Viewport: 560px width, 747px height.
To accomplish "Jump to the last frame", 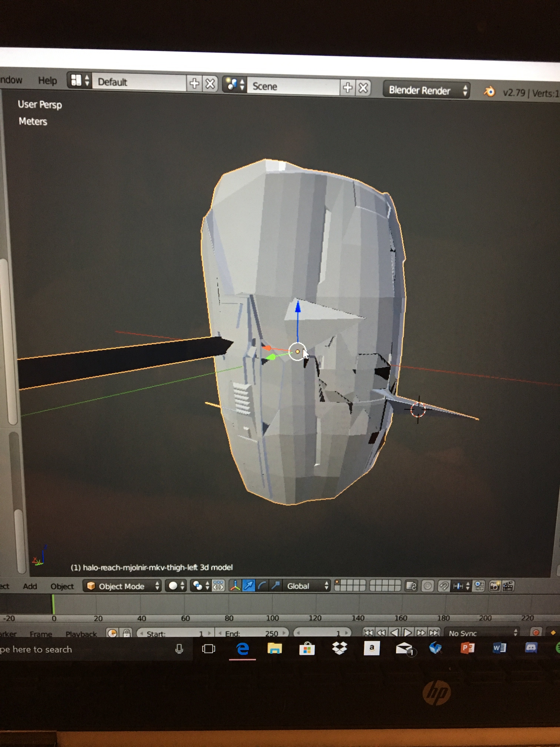I will [x=434, y=632].
